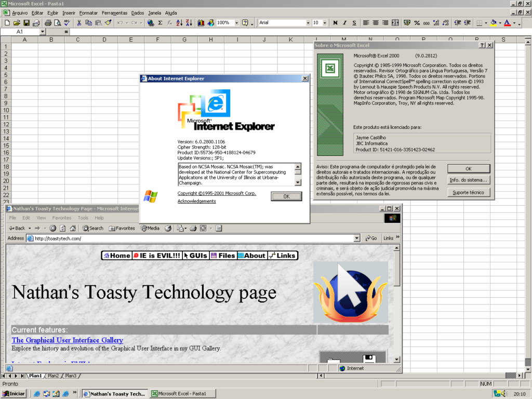Click the Format Painter brush icon
532x399 pixels.
click(x=108, y=23)
